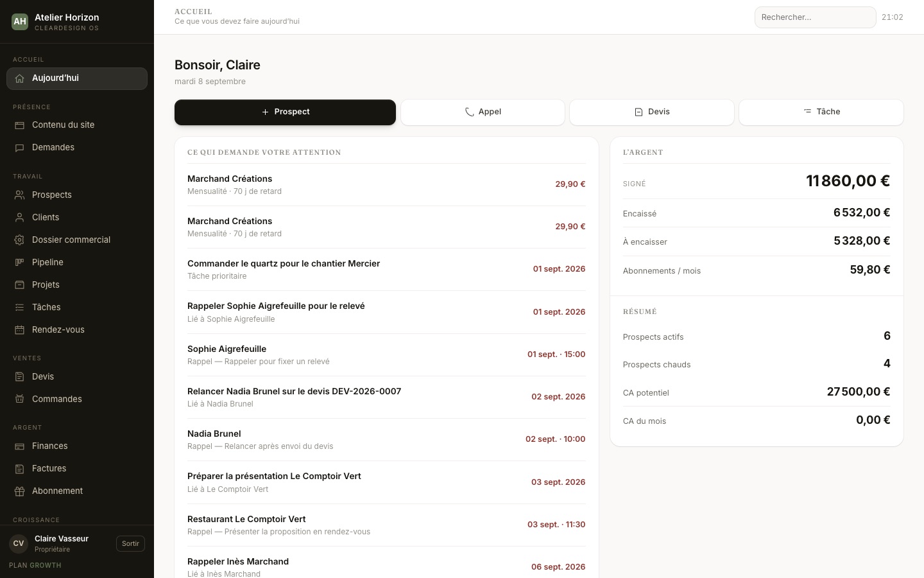The width and height of the screenshot is (924, 578).
Task: Log a new Appel
Action: 483,112
